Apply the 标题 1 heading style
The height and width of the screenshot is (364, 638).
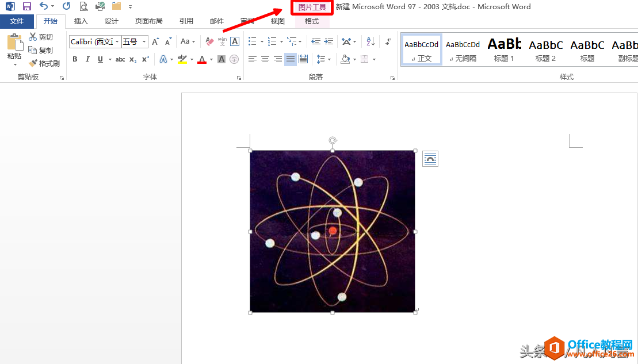(x=504, y=49)
